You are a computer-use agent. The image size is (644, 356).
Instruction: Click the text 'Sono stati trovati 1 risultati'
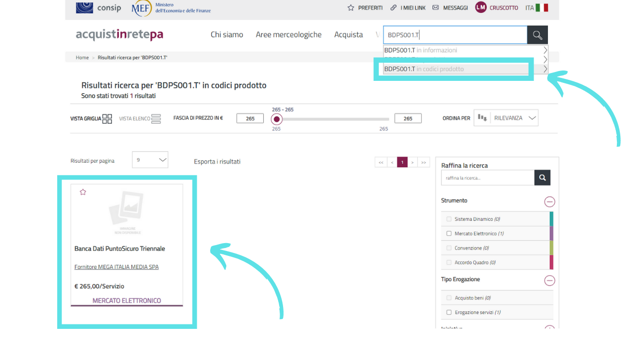pyautogui.click(x=118, y=96)
